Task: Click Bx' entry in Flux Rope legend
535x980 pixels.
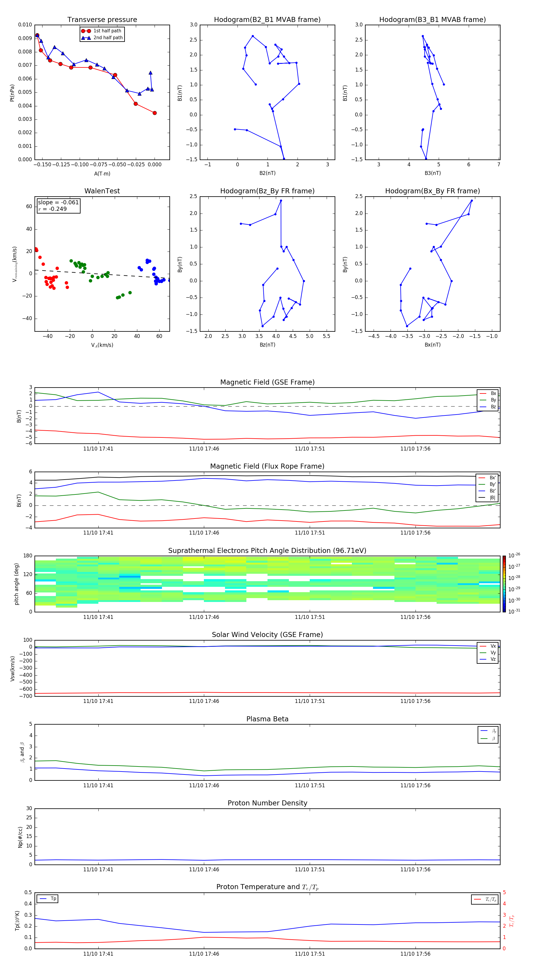Action: coord(487,478)
